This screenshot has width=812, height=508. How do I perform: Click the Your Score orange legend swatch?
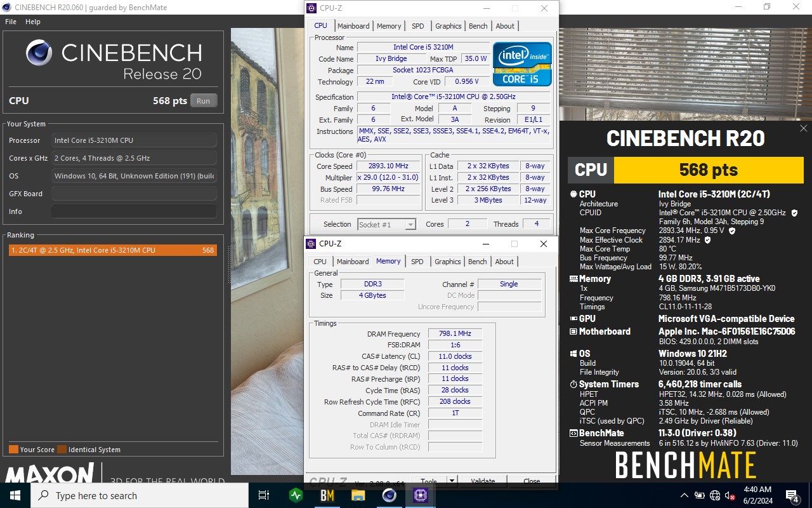[13, 450]
